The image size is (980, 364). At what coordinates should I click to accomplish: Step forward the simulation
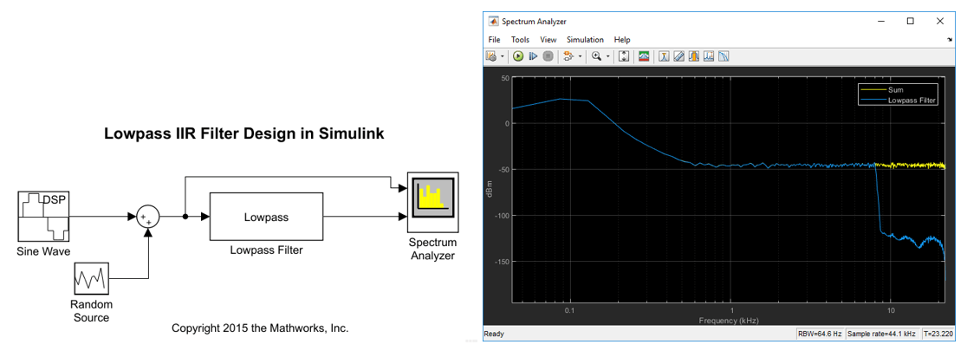pos(533,56)
